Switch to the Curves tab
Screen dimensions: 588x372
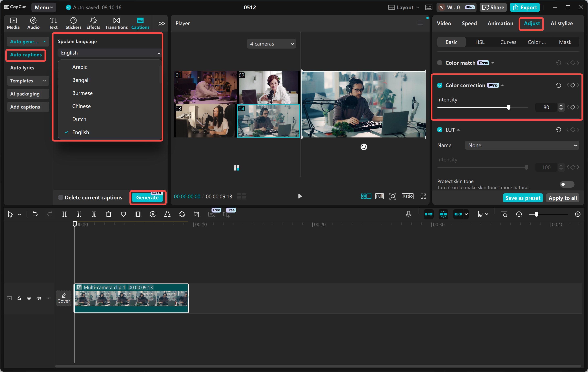(x=508, y=42)
